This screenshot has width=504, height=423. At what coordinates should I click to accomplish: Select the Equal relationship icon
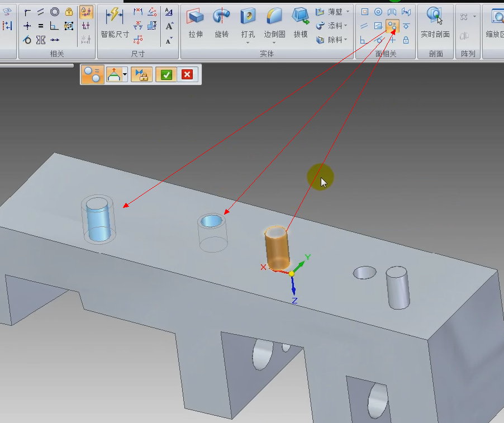(40, 26)
